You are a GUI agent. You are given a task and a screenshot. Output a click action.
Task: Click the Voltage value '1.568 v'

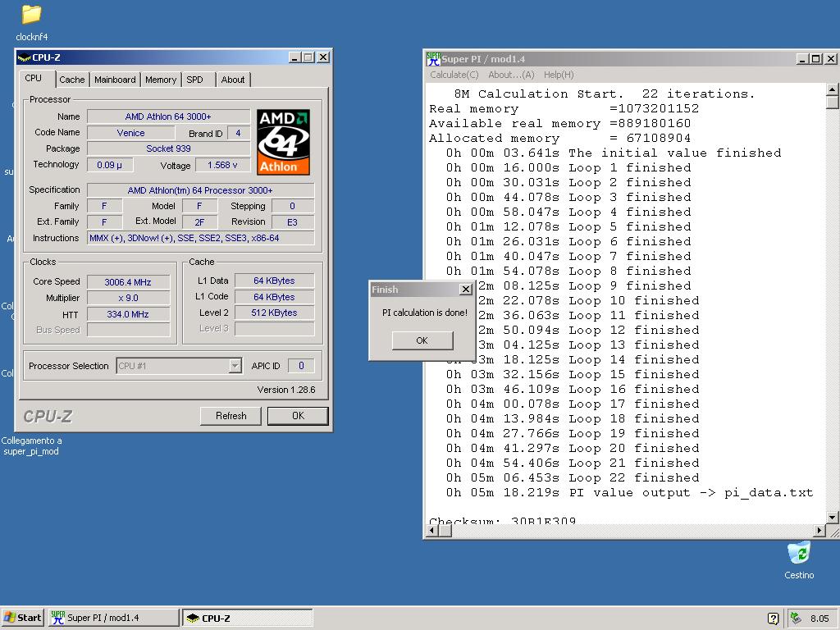(x=222, y=165)
